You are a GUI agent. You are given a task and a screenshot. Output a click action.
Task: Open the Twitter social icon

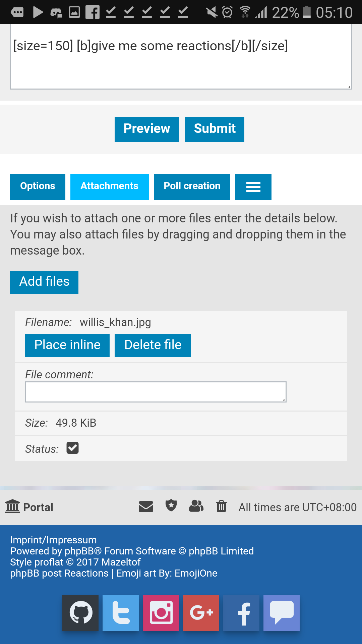121,613
